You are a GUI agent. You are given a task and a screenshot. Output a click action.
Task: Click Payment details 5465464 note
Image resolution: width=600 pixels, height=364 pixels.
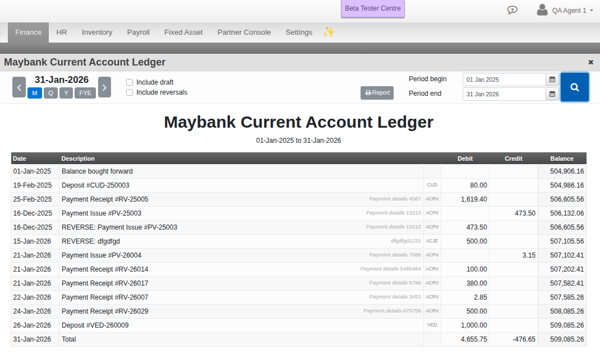point(390,269)
